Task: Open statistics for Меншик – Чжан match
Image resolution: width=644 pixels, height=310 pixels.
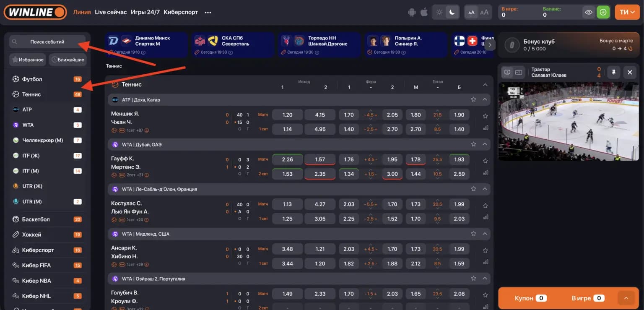Action: (486, 128)
